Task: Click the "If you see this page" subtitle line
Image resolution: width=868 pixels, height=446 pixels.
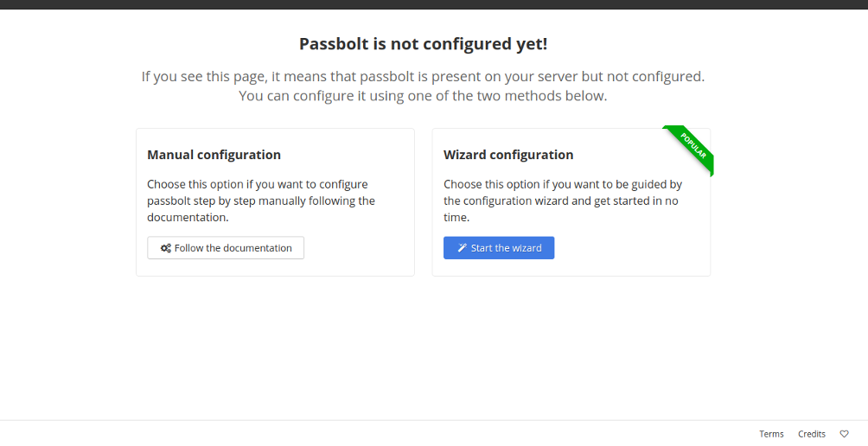Action: 423,76
